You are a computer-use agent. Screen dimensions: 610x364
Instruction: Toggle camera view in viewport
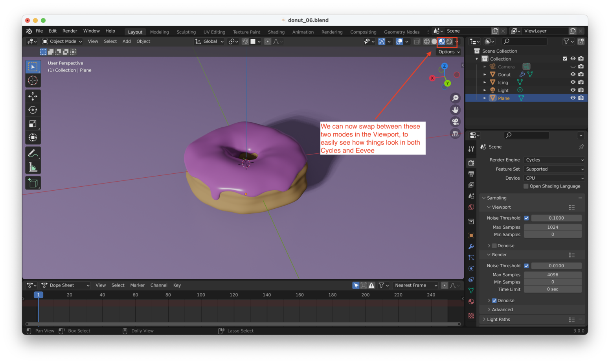click(455, 122)
